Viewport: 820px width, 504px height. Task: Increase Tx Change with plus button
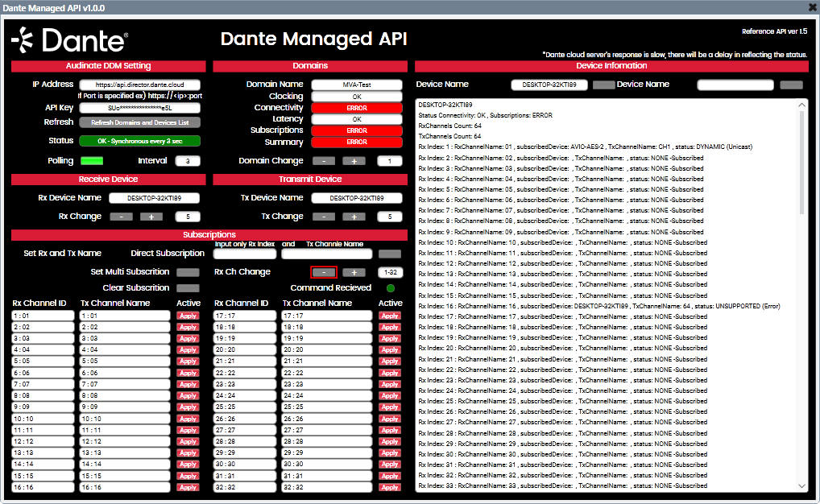(354, 217)
